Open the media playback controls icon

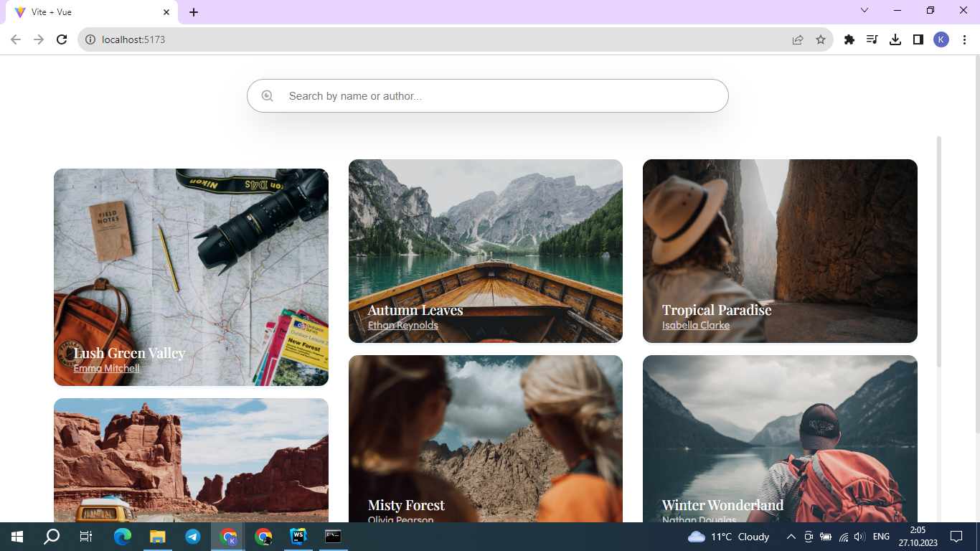[872, 39]
